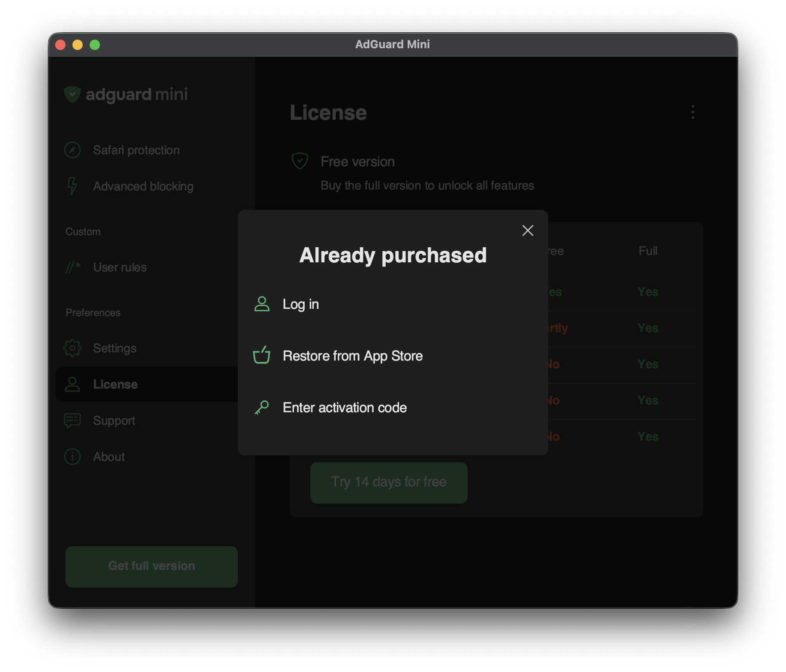Select the License account icon
The width and height of the screenshot is (786, 672).
72,384
